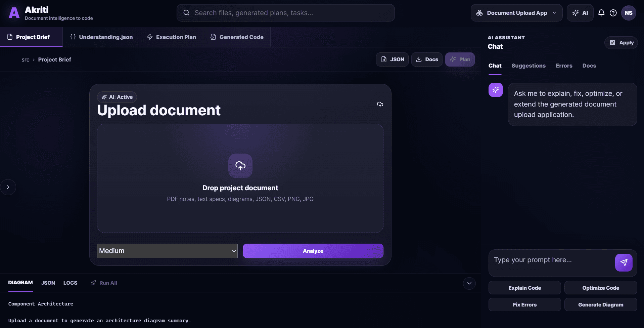Open the help question mark icon
Screen dimensions: 644x328
click(x=613, y=13)
